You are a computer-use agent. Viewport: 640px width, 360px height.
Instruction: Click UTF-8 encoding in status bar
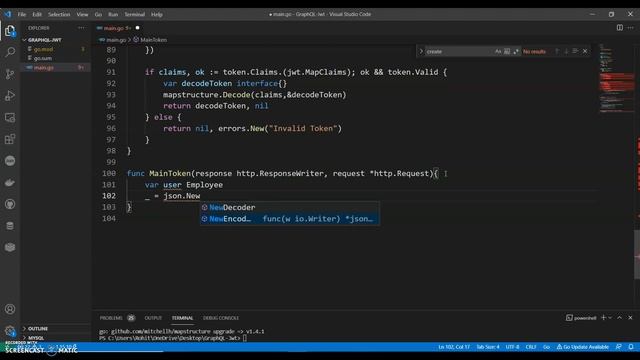pos(512,347)
